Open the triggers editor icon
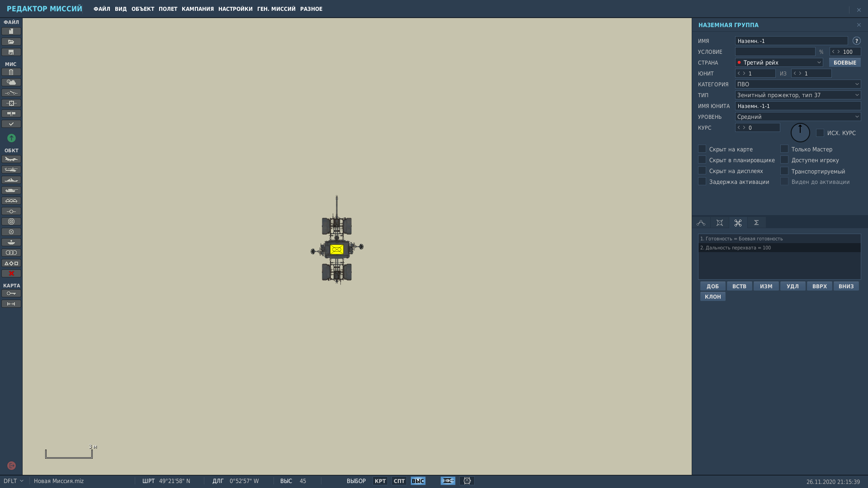This screenshot has width=868, height=488. pos(11,93)
